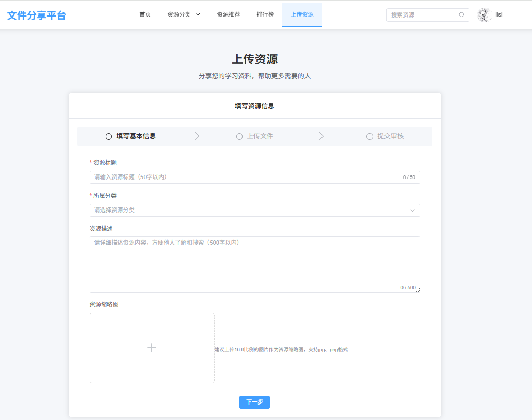The height and width of the screenshot is (420, 532).
Task: Click the chevron arrow on the 所属分类 field
Action: coord(413,210)
